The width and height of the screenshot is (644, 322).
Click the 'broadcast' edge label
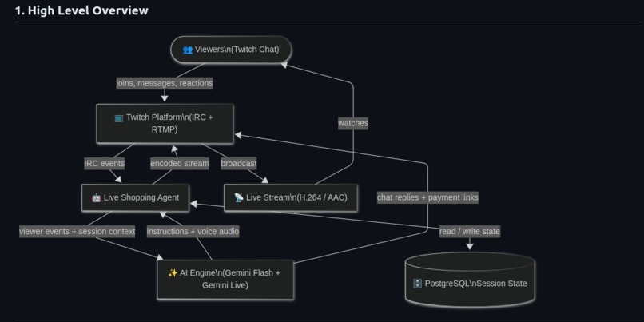(x=239, y=164)
